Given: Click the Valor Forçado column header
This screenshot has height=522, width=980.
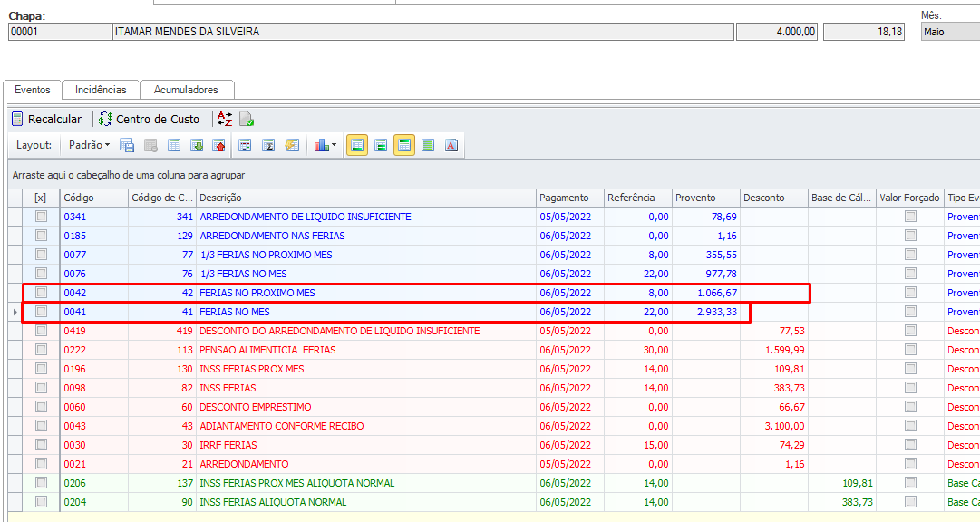Looking at the screenshot, I should [x=910, y=198].
